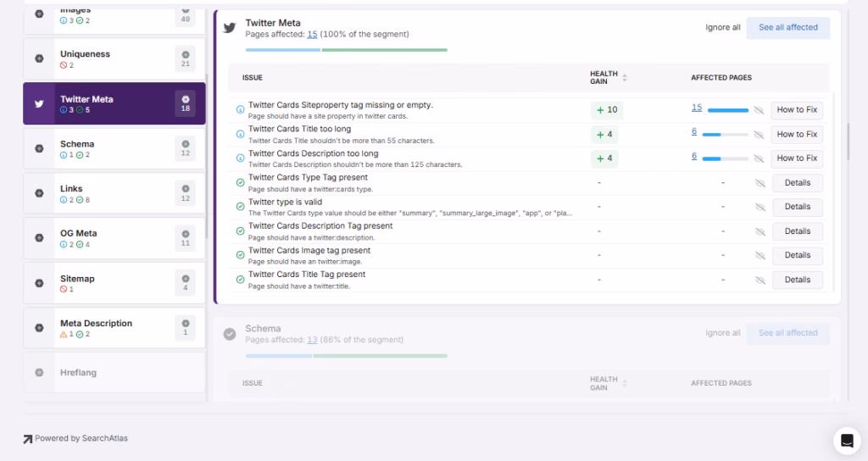Toggle visibility for Twitter Cards Title too long

tap(759, 134)
